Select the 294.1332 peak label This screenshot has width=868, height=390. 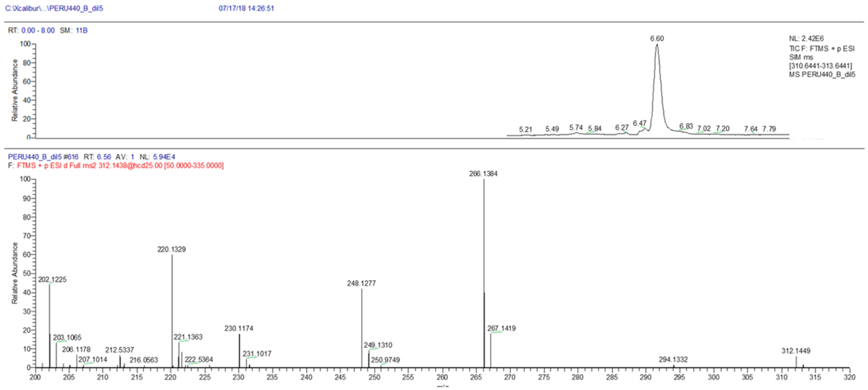[673, 360]
